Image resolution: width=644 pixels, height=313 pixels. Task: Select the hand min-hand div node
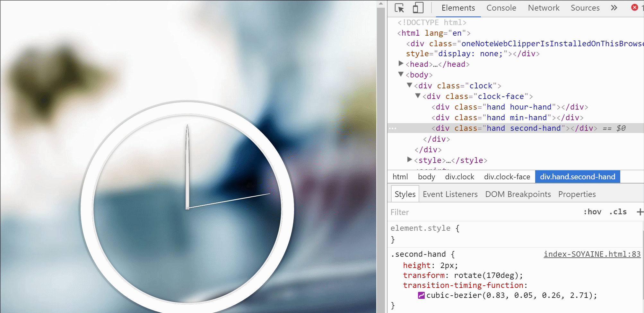(507, 118)
